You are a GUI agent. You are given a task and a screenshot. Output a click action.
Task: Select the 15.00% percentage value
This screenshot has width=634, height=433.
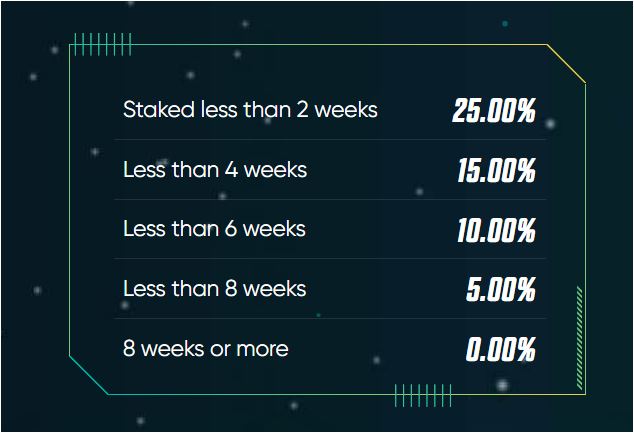coord(496,170)
